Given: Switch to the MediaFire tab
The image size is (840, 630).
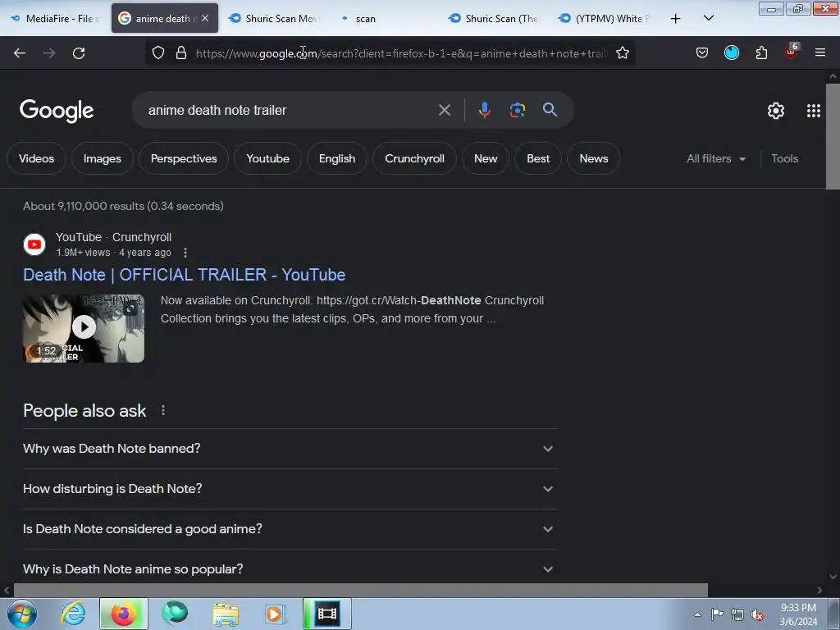Looking at the screenshot, I should click(55, 18).
